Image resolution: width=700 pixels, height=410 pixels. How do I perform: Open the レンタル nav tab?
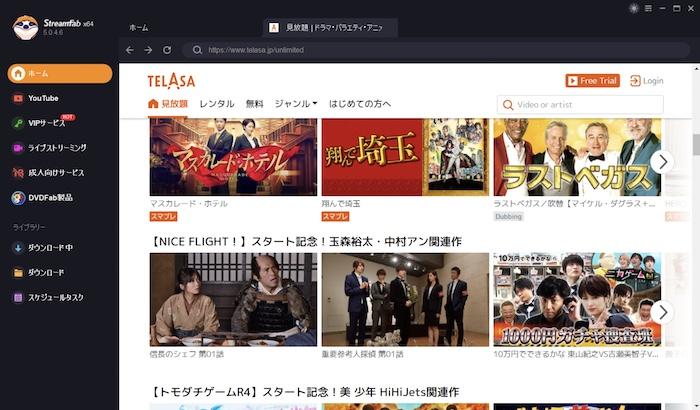(x=217, y=104)
